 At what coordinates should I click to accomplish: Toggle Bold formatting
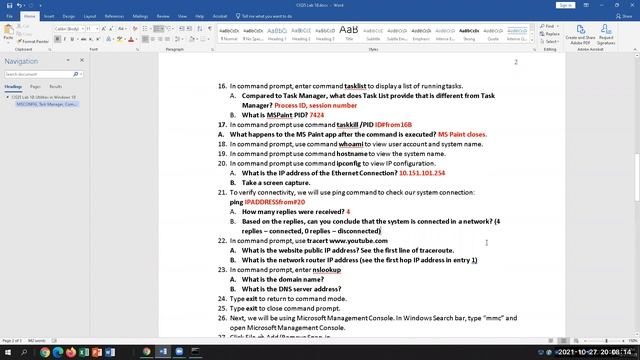point(57,39)
